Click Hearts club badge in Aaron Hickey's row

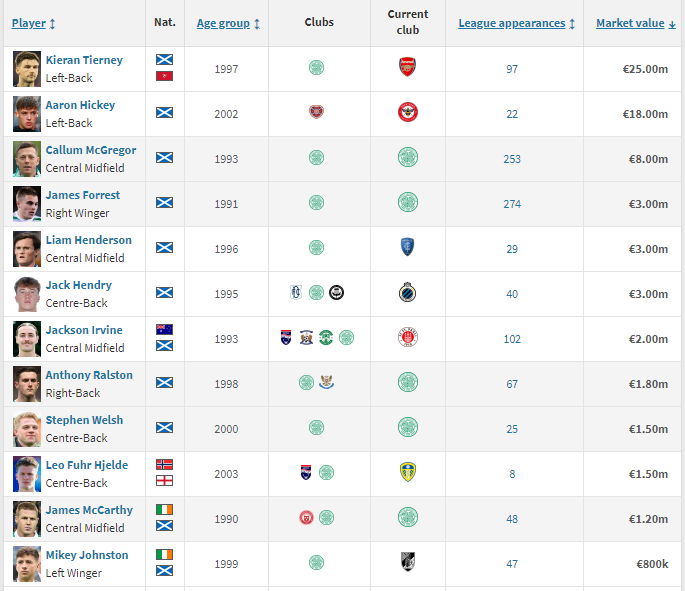point(317,113)
